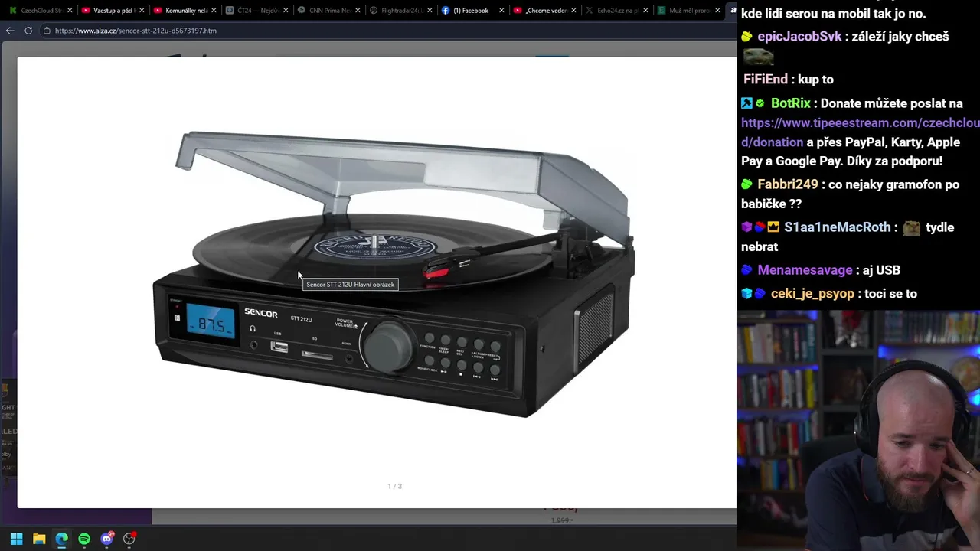The width and height of the screenshot is (980, 551).
Task: View site info via the padlock icon
Action: pyautogui.click(x=47, y=31)
